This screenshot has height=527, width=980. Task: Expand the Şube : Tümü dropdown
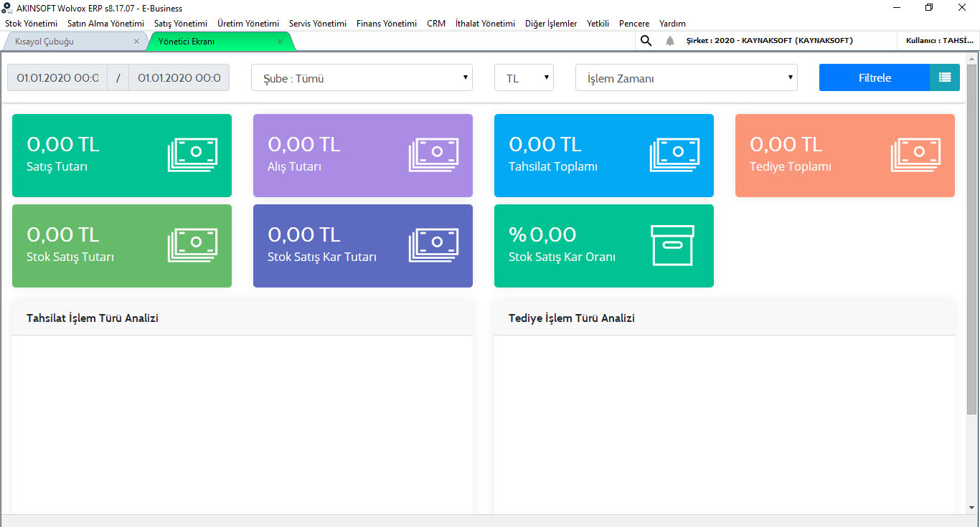[362, 78]
